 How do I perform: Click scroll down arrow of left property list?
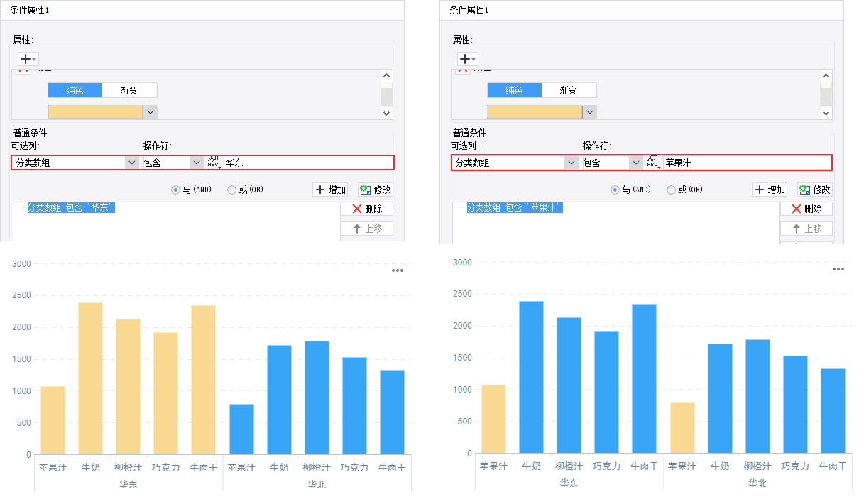[x=387, y=113]
